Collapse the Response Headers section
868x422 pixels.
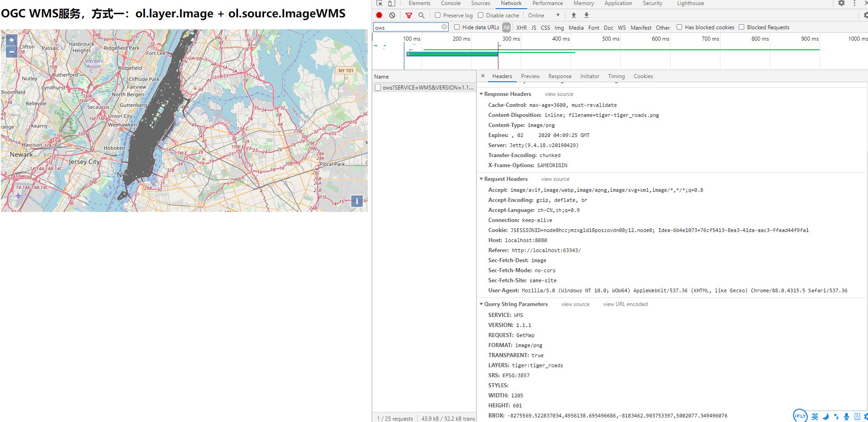482,94
